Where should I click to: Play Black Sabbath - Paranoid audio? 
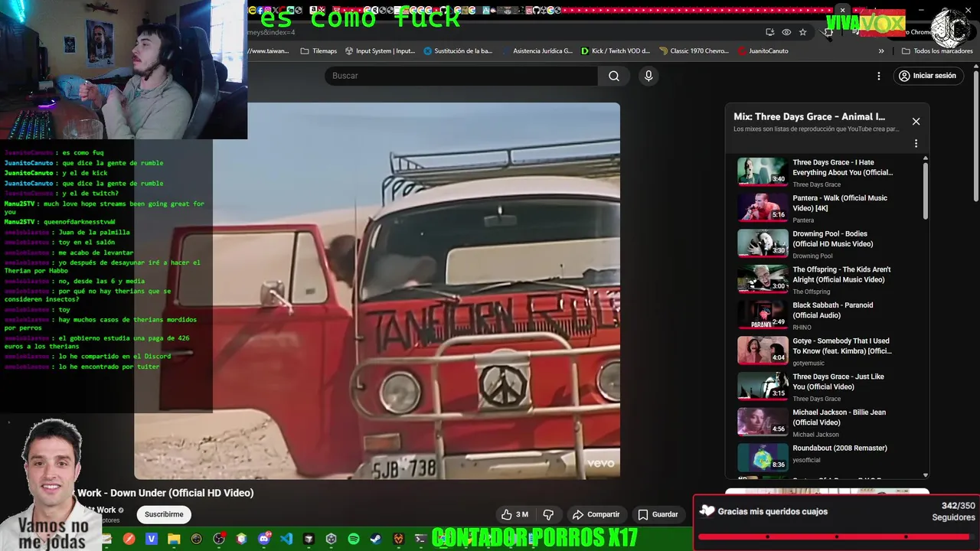pos(827,315)
